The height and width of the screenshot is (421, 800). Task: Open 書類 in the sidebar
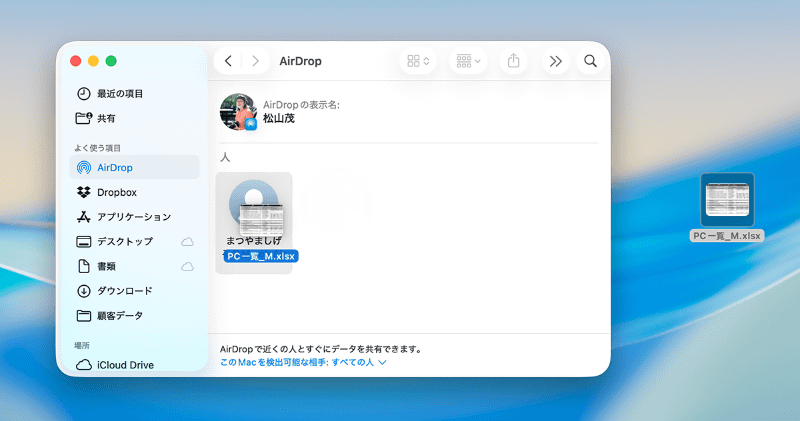[x=134, y=266]
